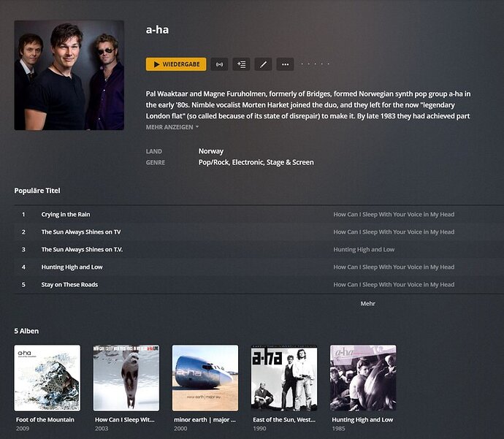Select the Foot of the Mountain album title
This screenshot has width=504, height=439.
click(45, 420)
